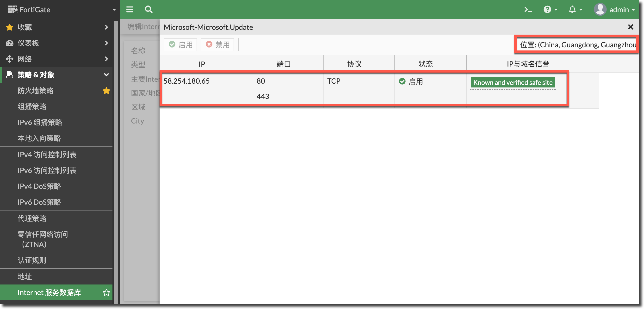Select the 地址 menu entry
Image resolution: width=644 pixels, height=309 pixels.
(x=25, y=277)
